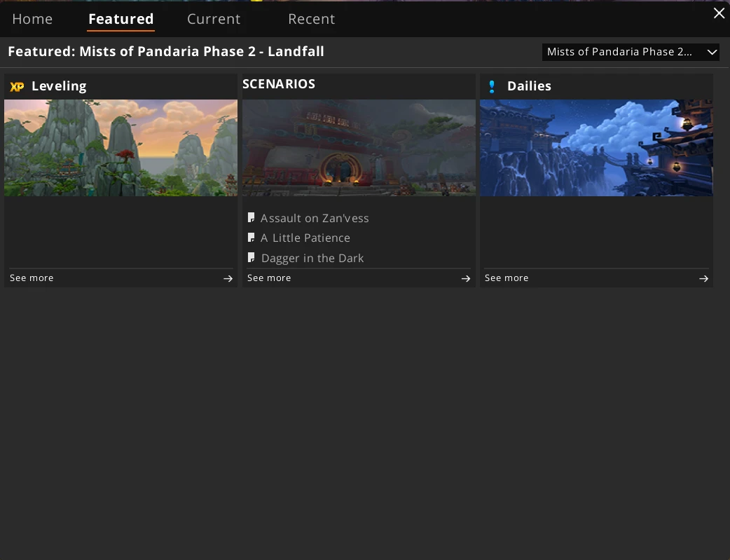This screenshot has width=730, height=560.
Task: Click the arrow icon in Scenarios' See more row
Action: tap(465, 278)
